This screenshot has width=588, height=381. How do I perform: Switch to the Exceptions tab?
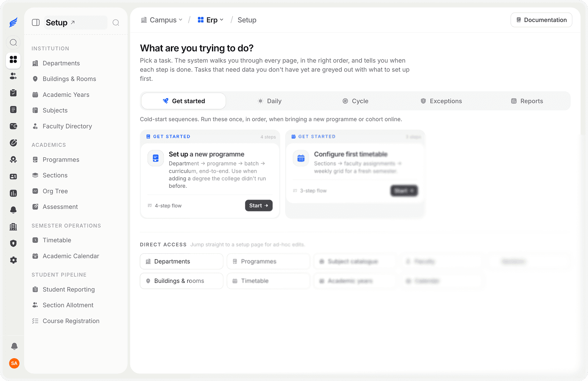441,101
